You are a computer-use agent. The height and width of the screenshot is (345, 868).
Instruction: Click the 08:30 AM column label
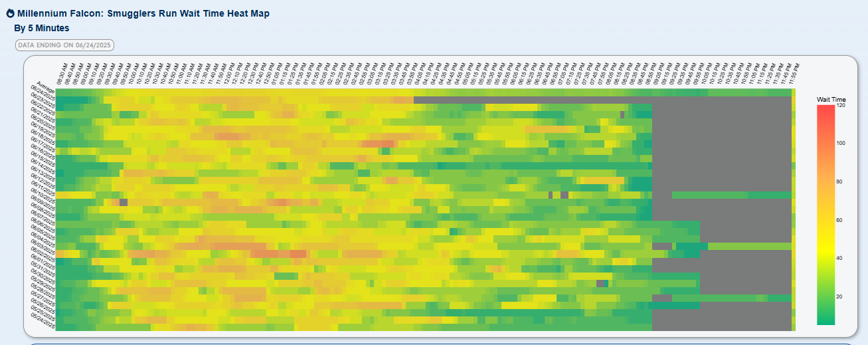tap(62, 73)
